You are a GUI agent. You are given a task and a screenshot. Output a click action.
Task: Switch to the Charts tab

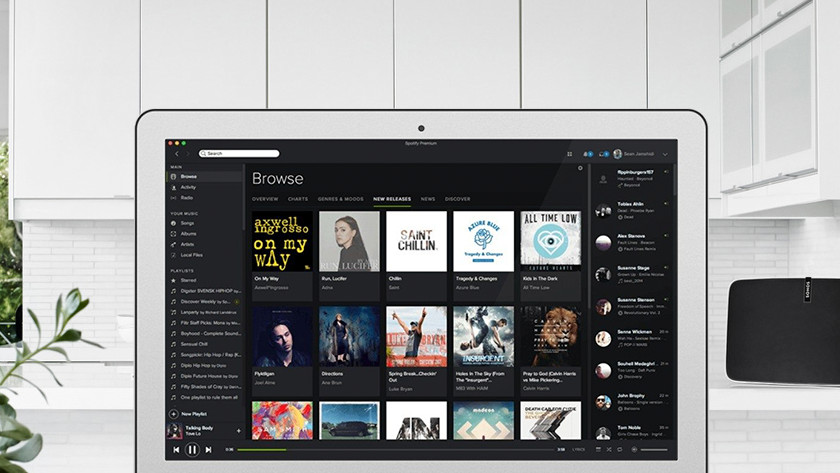click(x=298, y=199)
